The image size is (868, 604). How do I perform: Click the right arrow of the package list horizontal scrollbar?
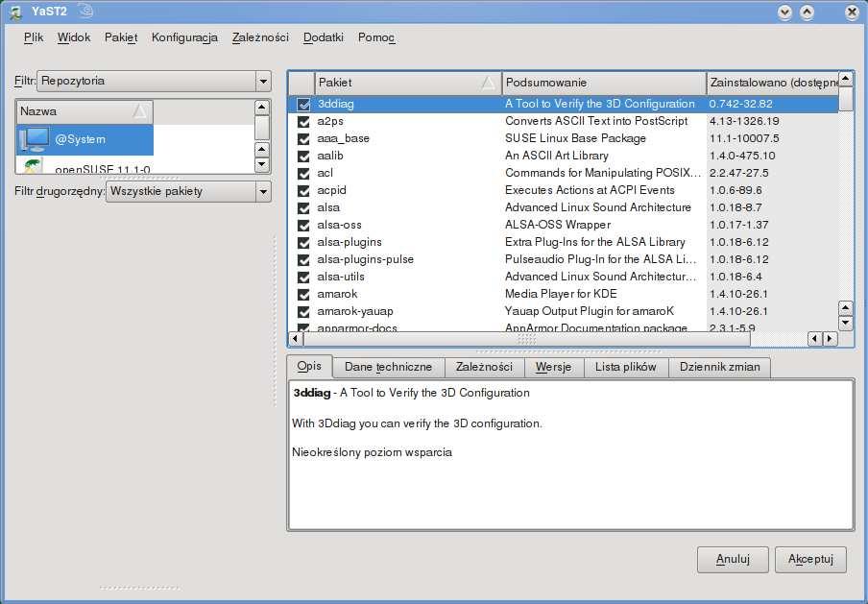coord(830,338)
